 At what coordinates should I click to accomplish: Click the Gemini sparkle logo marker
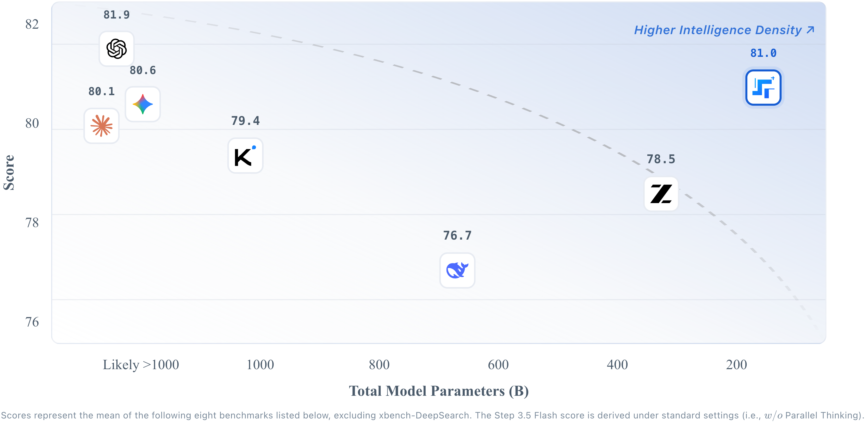coord(142,104)
